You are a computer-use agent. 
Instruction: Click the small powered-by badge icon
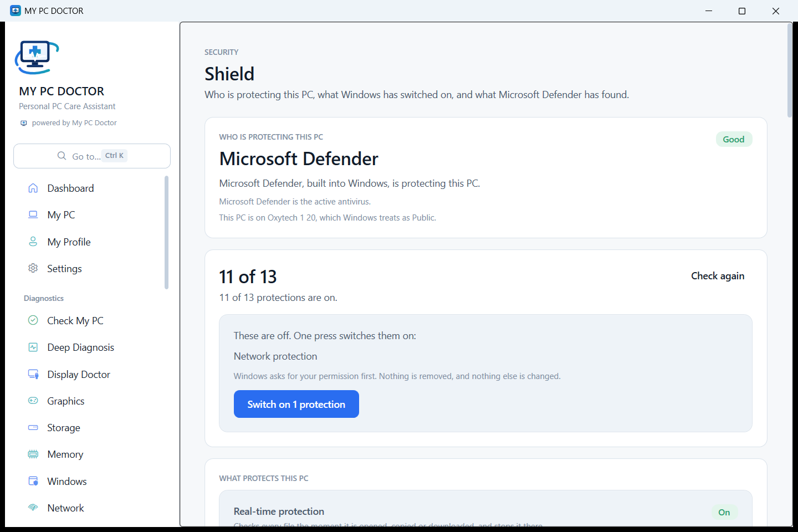[x=23, y=123]
